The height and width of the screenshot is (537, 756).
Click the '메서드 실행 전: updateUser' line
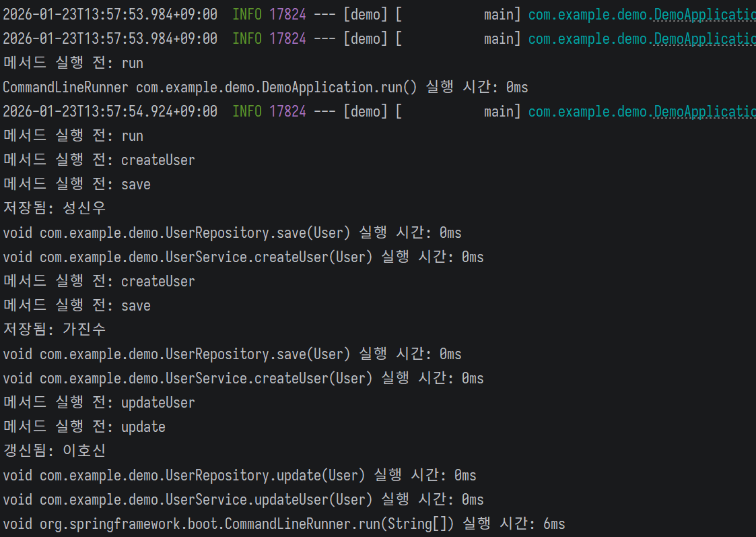coord(99,403)
